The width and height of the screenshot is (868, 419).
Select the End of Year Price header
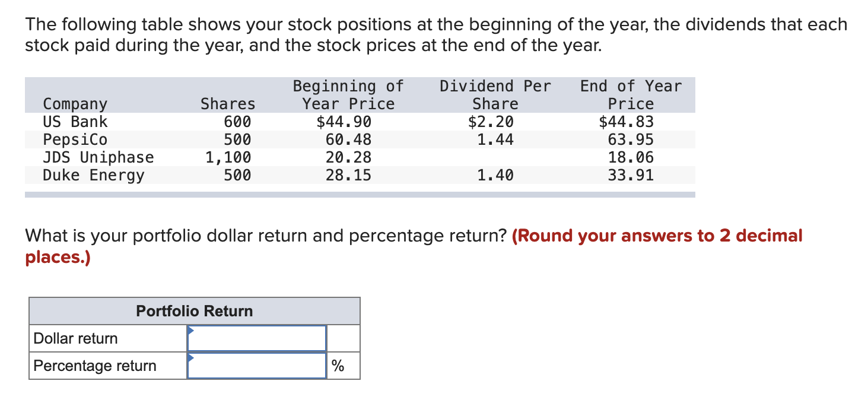pyautogui.click(x=631, y=95)
